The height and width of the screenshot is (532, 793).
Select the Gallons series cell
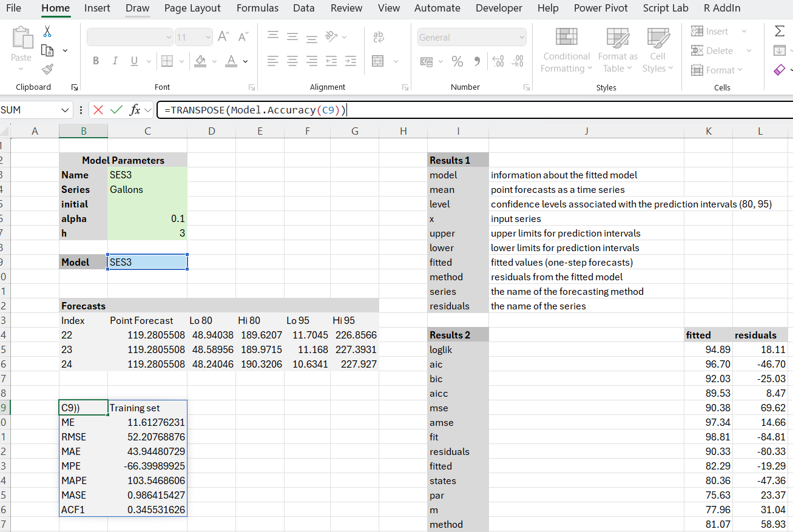(x=147, y=189)
